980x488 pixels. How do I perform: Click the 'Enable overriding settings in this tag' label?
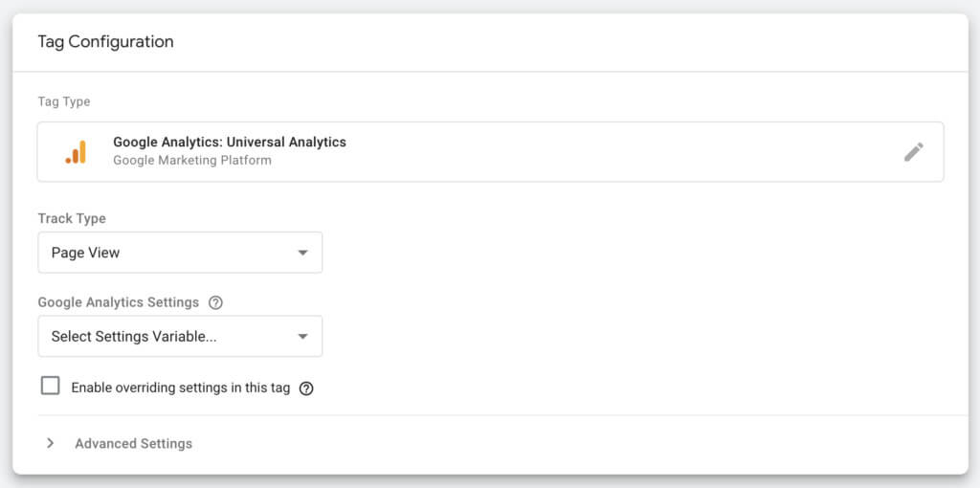pyautogui.click(x=180, y=388)
